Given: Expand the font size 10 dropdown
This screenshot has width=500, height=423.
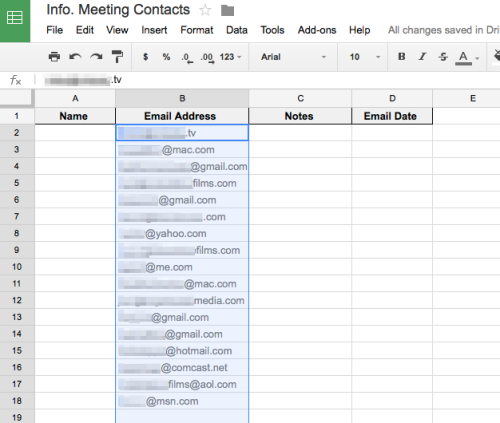Looking at the screenshot, I should click(x=364, y=57).
